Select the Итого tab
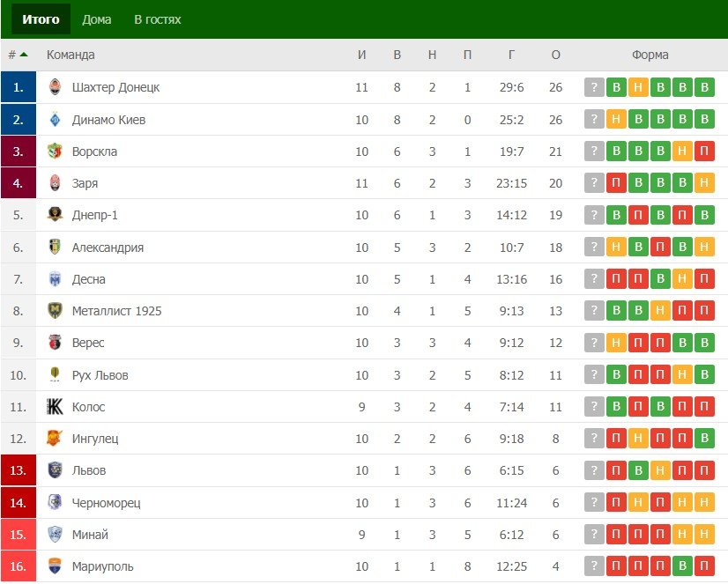 [41, 19]
